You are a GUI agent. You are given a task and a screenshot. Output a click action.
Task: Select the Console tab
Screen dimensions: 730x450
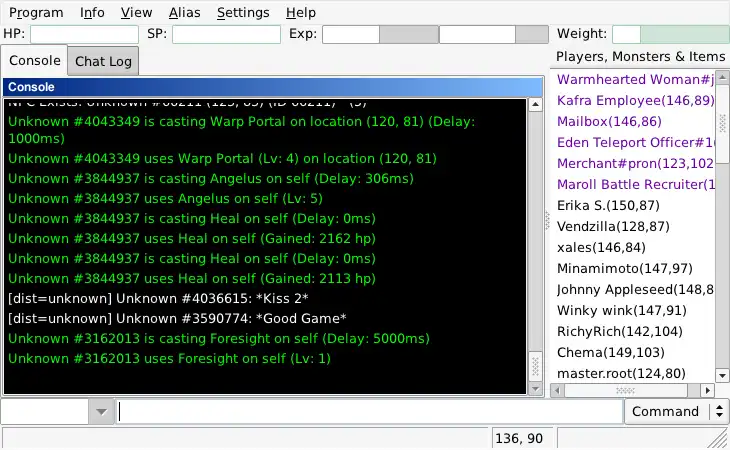pyautogui.click(x=35, y=60)
